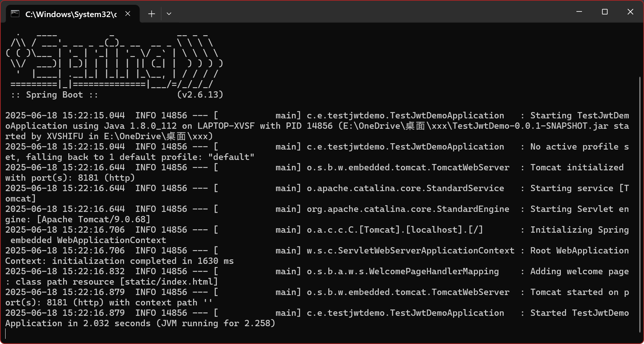Viewport: 644px width, 344px height.
Task: Click the empty title bar area beside tabs
Action: tap(371, 12)
